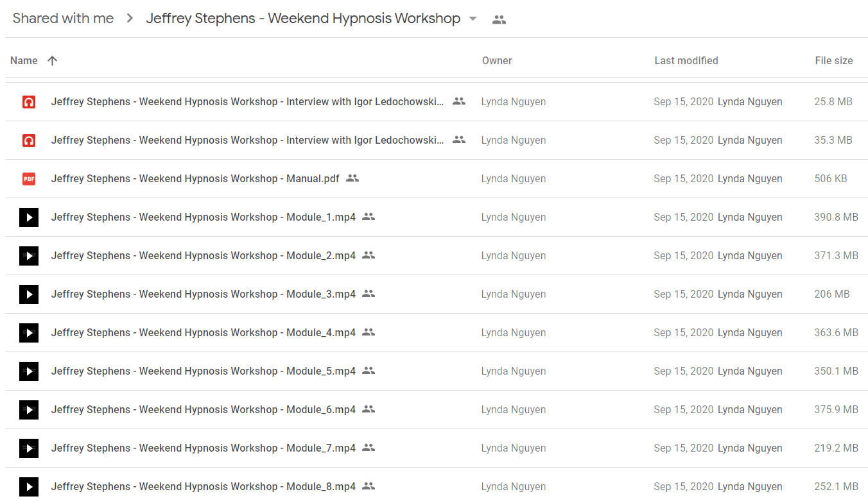Click the video thumbnail icon for Module_4.mp4

(29, 333)
